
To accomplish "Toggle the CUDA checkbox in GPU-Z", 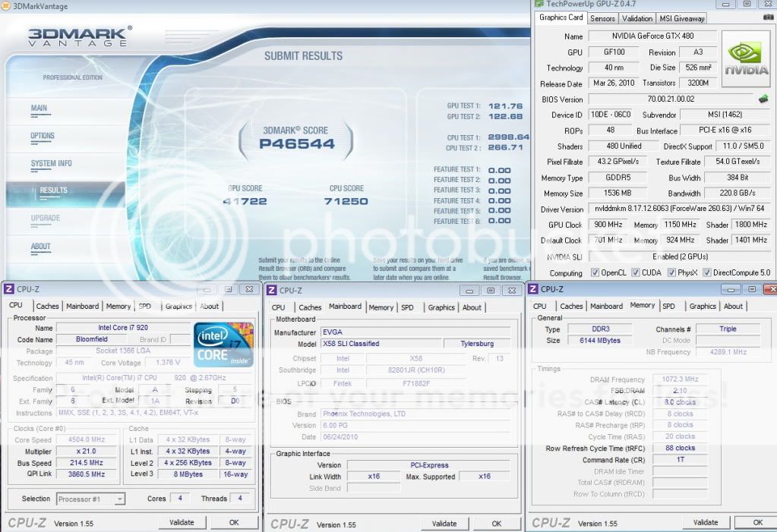I will [636, 272].
